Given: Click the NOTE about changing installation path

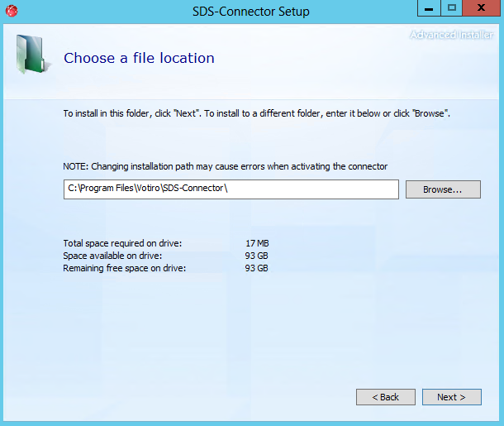Looking at the screenshot, I should 225,166.
